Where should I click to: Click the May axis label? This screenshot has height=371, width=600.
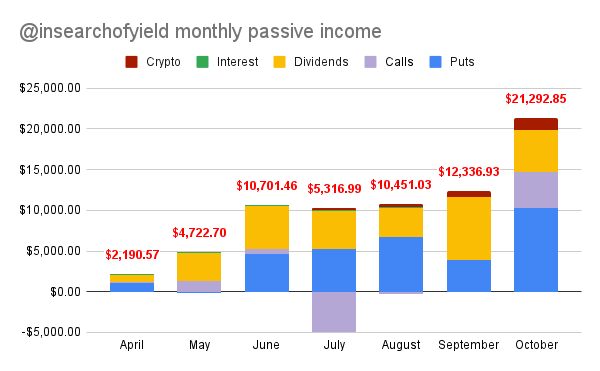199,345
